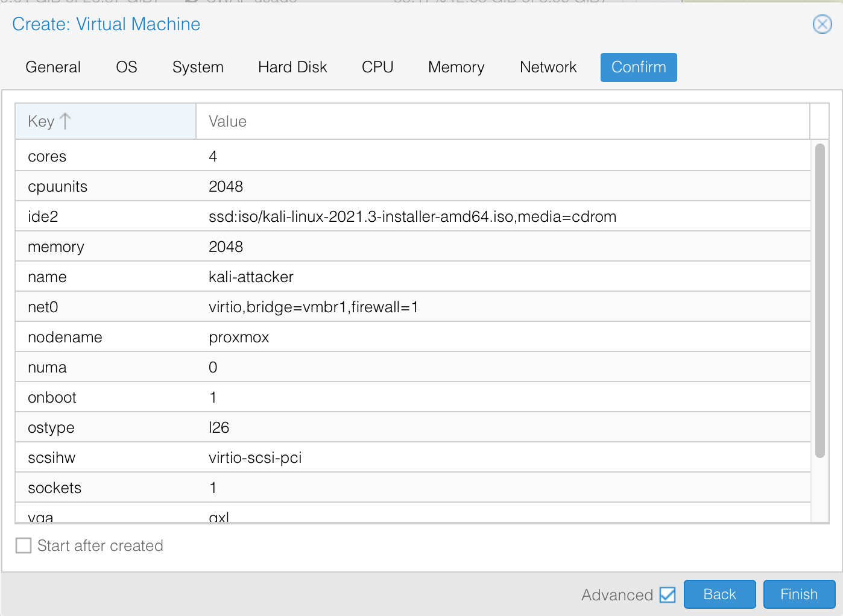
Task: Select the Confirm tab
Action: pyautogui.click(x=639, y=67)
